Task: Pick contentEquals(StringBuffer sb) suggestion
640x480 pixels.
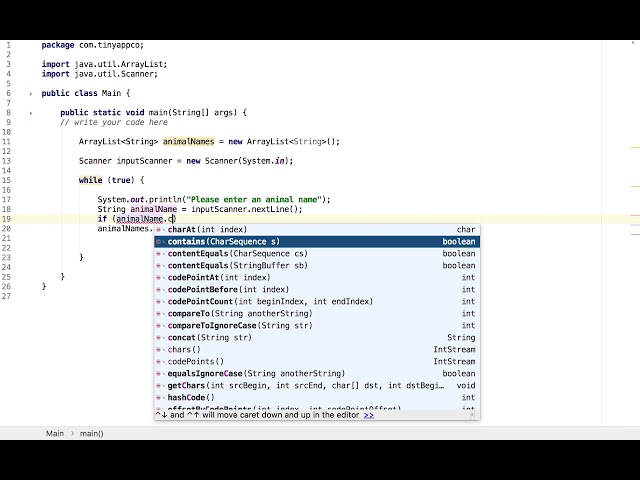Action: pos(317,265)
